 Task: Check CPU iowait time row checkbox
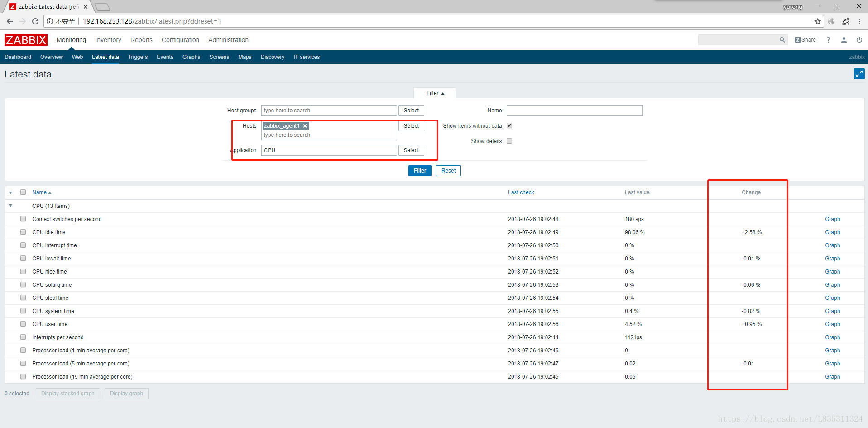click(23, 258)
